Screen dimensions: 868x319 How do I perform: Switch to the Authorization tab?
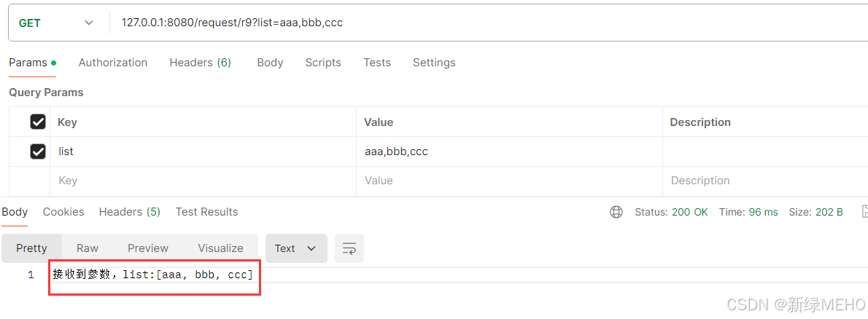click(113, 63)
